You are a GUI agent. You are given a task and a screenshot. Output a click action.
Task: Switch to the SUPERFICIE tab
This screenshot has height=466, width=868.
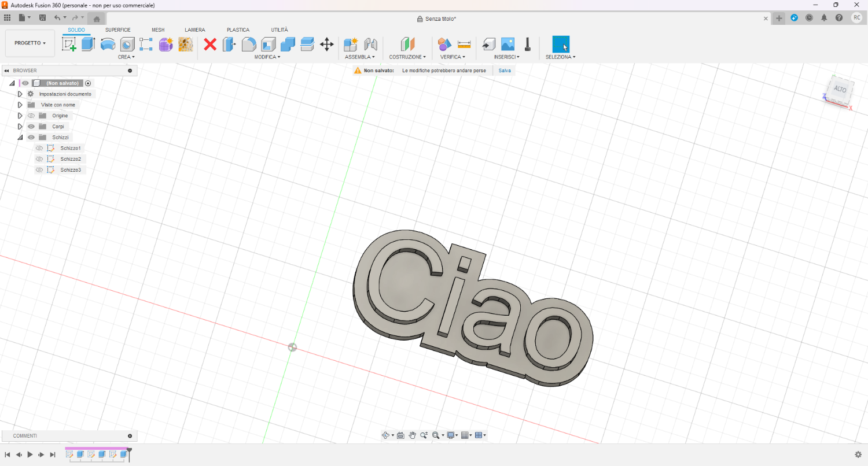[117, 30]
